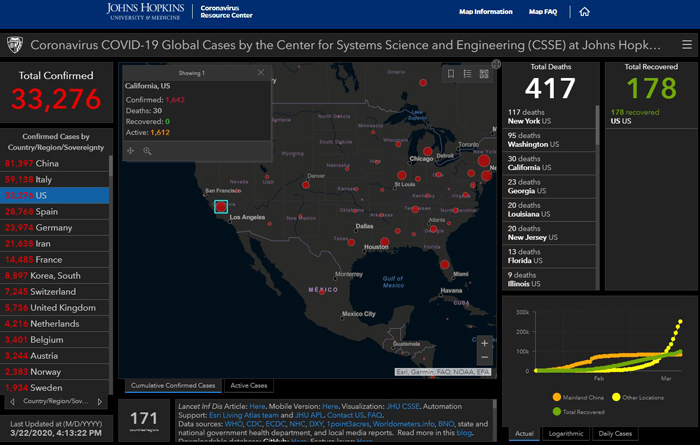Click the 9 deaths Illinois entry
This screenshot has width=700, height=445.
pyautogui.click(x=549, y=279)
